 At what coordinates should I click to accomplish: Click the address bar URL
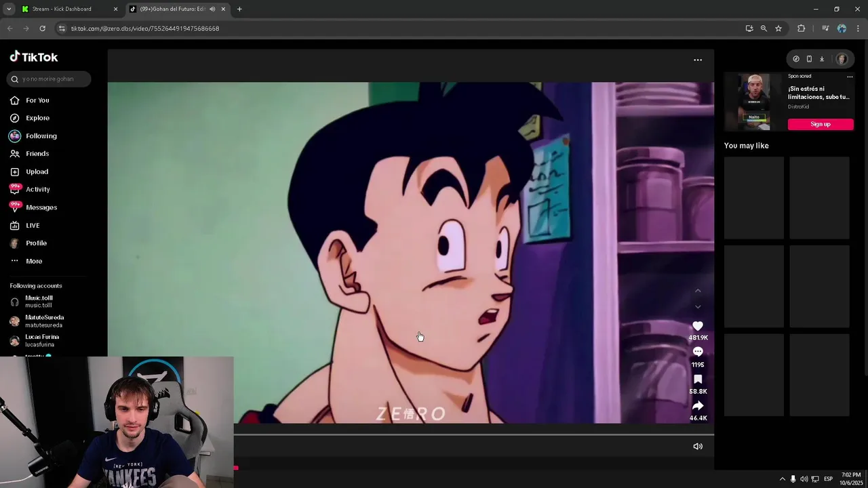(x=145, y=28)
